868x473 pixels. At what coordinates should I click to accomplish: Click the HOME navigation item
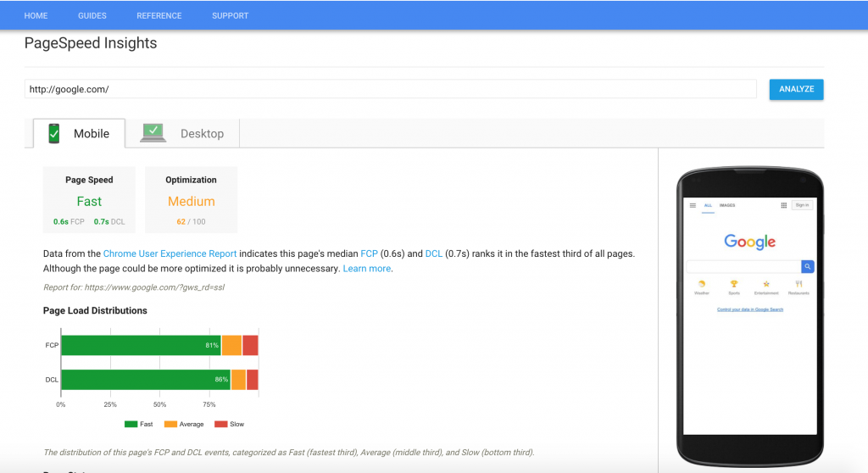(x=36, y=15)
